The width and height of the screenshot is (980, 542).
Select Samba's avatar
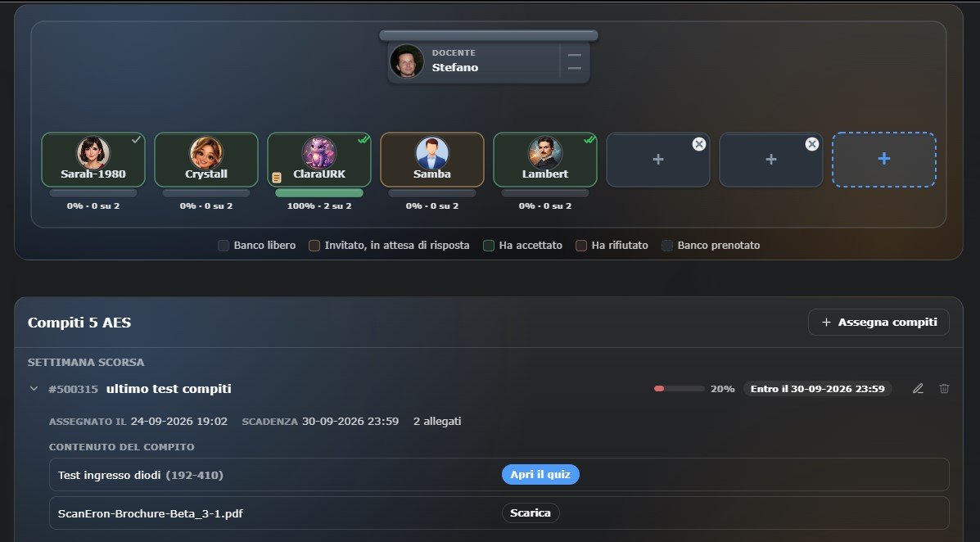[432, 152]
